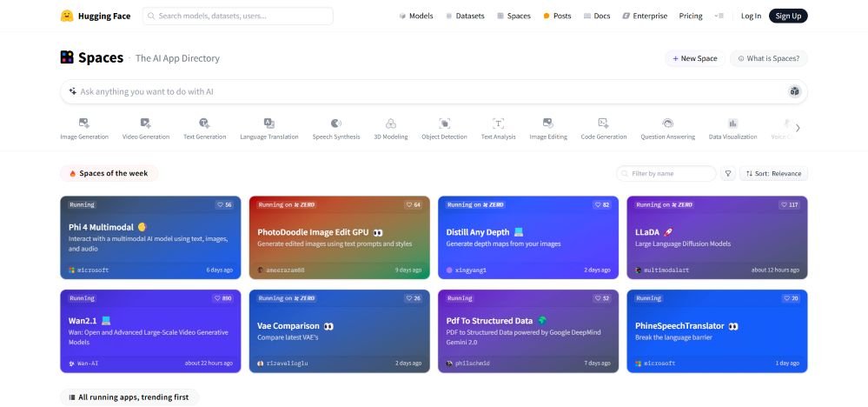Click the filter funnel icon
The image size is (868, 407).
pos(728,173)
